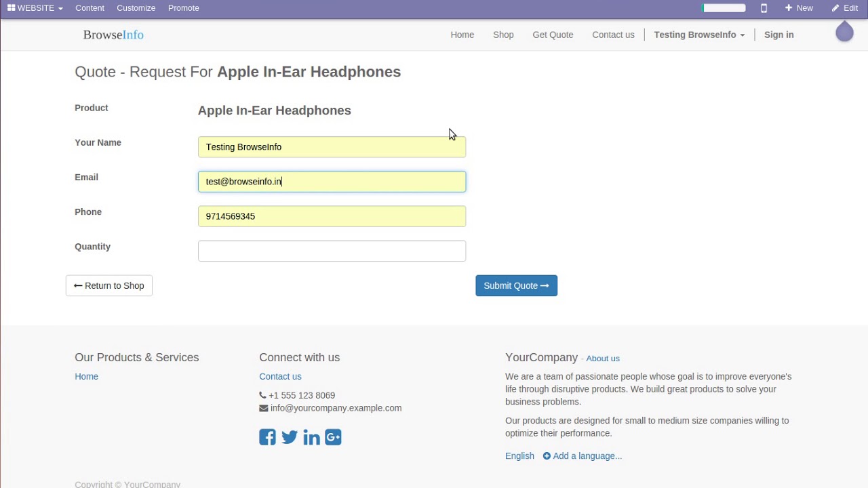Click the Phone input field
The height and width of the screenshot is (488, 868).
pos(332,216)
